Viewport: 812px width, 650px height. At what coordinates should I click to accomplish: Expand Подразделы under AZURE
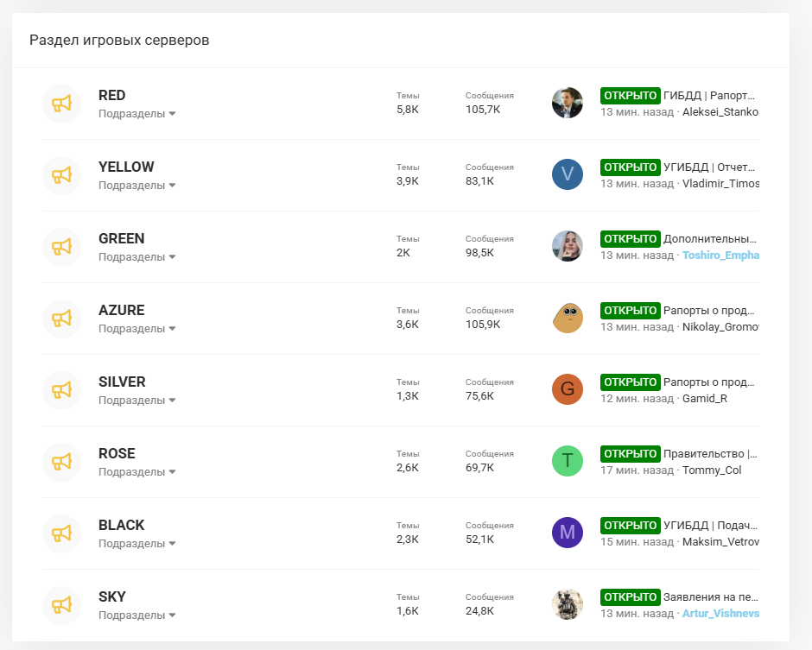136,329
